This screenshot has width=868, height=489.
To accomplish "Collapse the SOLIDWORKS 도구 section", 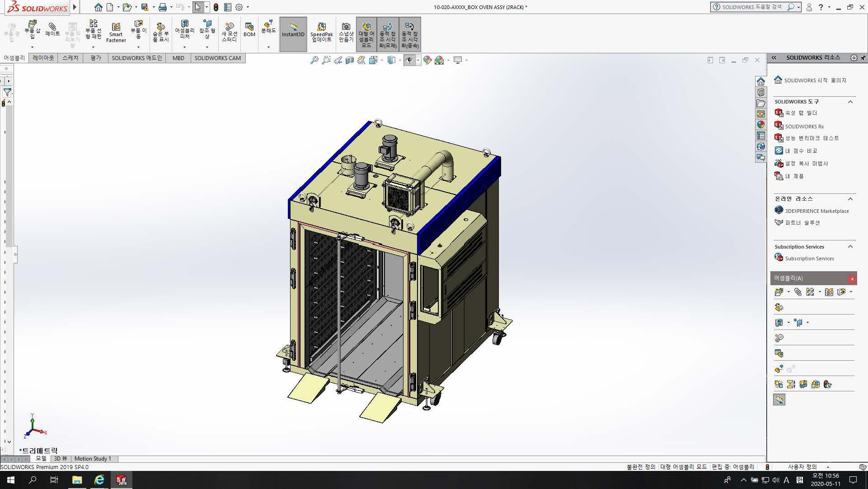I will [x=850, y=102].
